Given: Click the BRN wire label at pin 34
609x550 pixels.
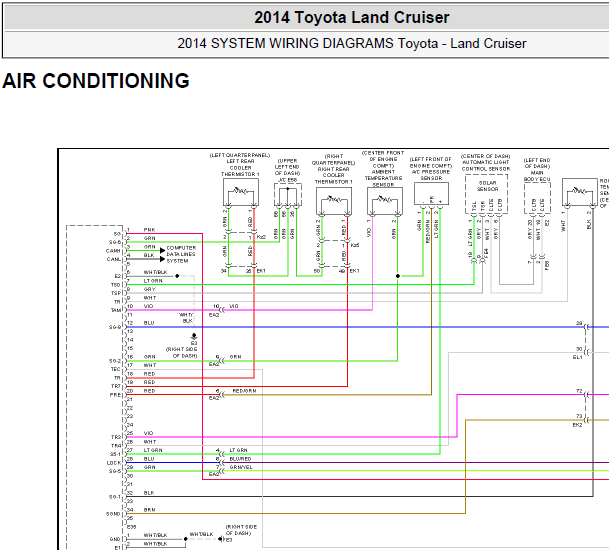Looking at the screenshot, I should pyautogui.click(x=149, y=510).
